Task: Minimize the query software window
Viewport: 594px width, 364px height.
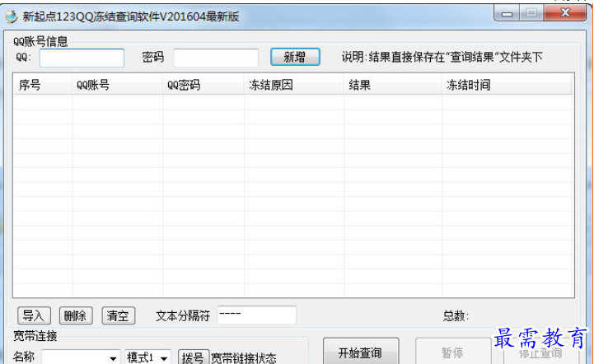Action: click(x=507, y=14)
